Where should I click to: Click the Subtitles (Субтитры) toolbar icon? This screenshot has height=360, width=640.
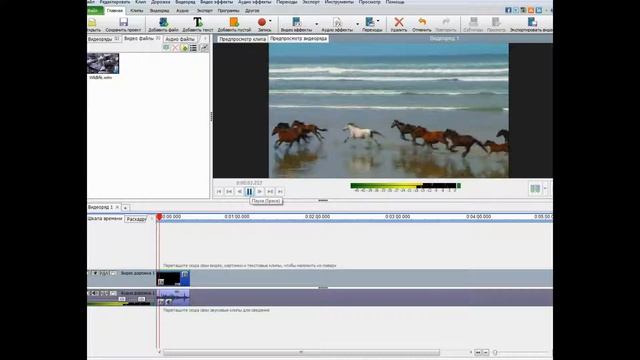(473, 22)
